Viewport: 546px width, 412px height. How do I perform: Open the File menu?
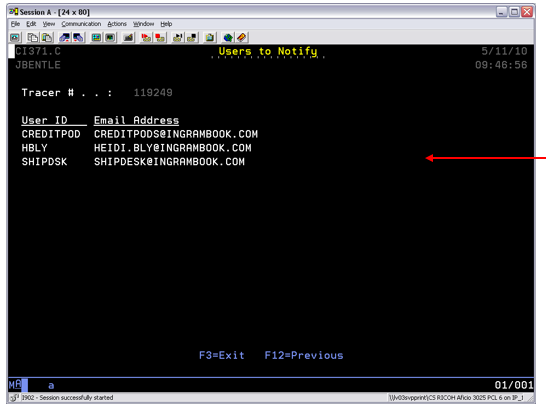pos(15,24)
